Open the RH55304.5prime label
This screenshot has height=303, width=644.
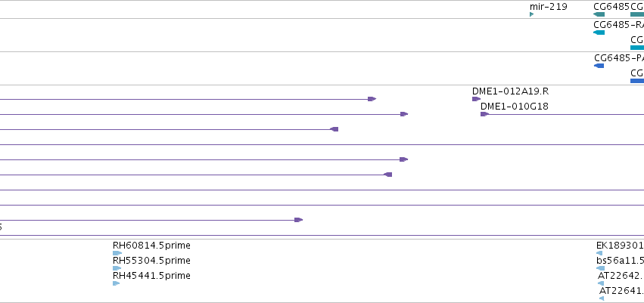[151, 261]
